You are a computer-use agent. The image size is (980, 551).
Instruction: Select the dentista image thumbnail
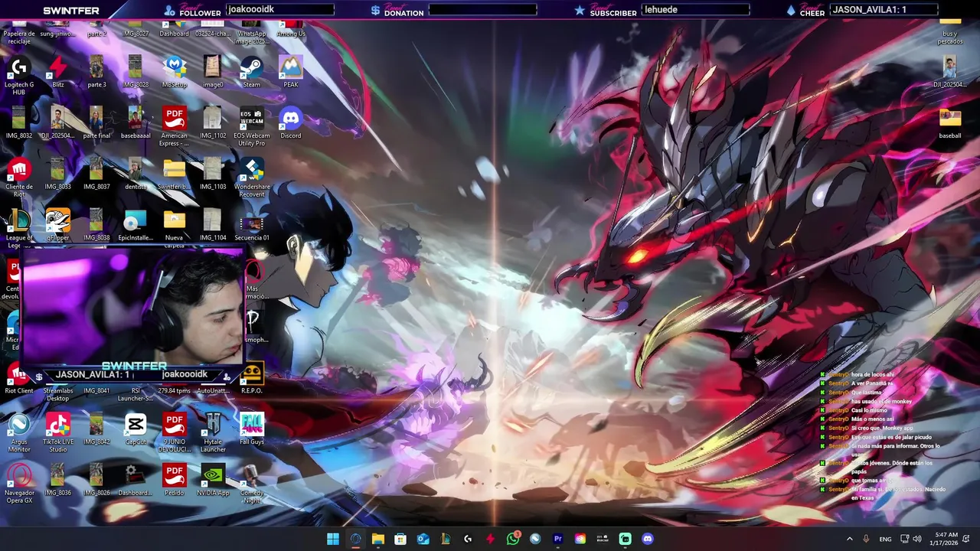pyautogui.click(x=136, y=174)
